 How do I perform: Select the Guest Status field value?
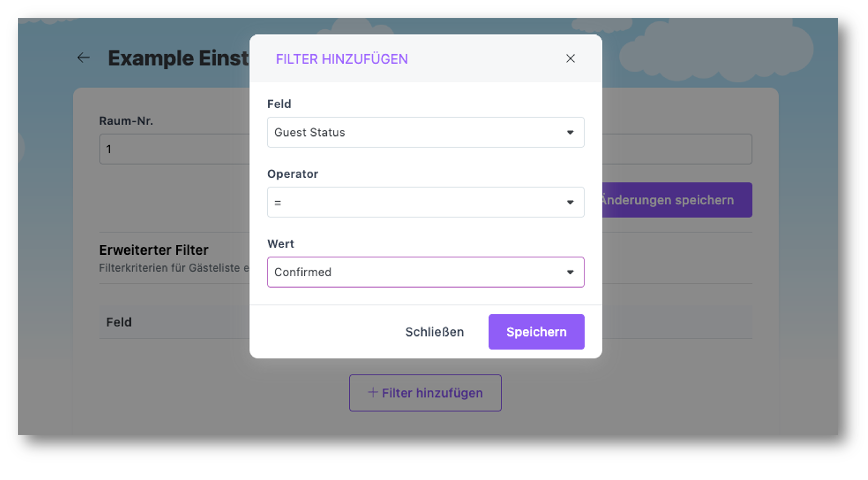click(310, 132)
